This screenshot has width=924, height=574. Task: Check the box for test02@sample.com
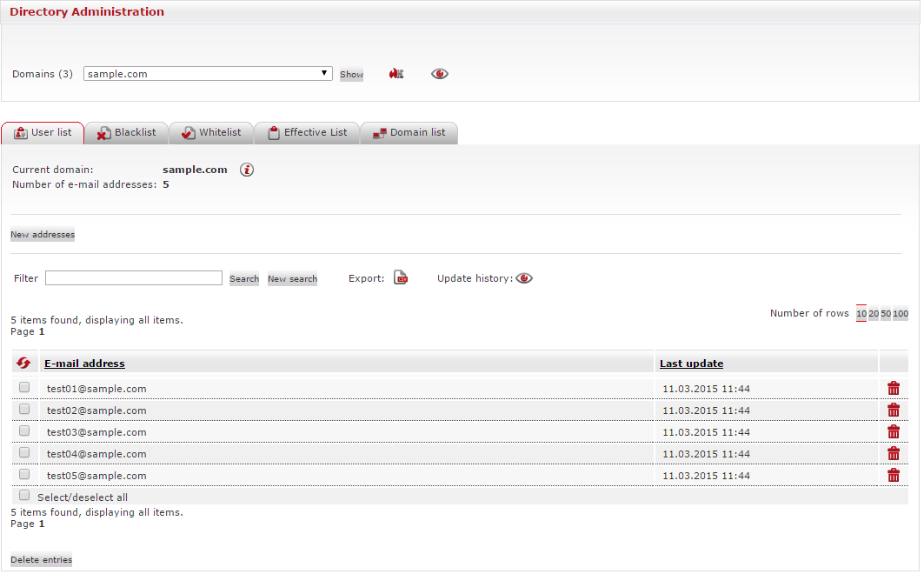24,409
